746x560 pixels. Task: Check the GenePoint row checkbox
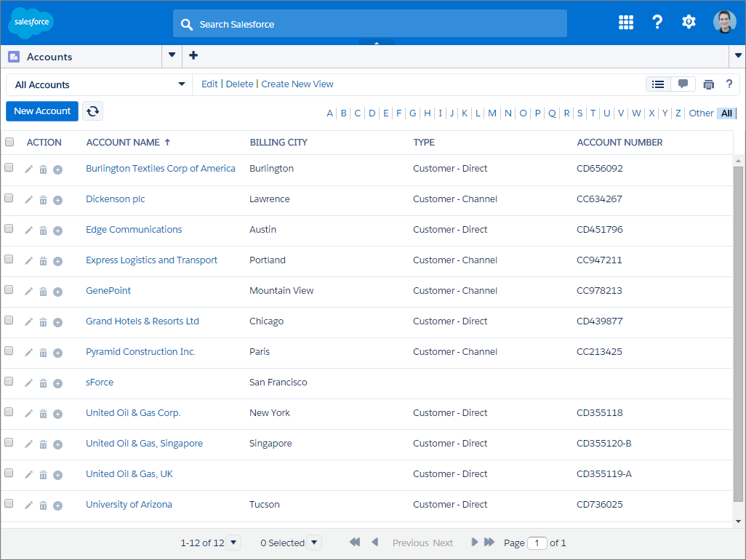9,289
